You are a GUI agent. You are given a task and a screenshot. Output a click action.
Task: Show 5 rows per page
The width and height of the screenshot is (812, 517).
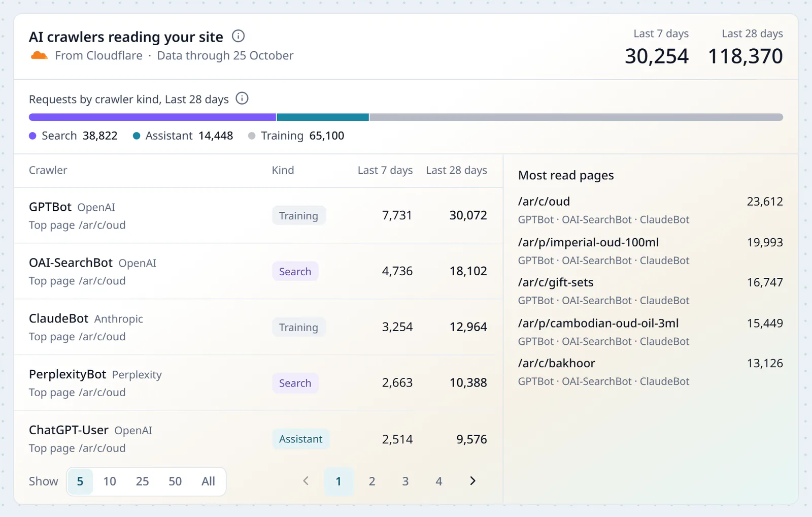(x=80, y=481)
